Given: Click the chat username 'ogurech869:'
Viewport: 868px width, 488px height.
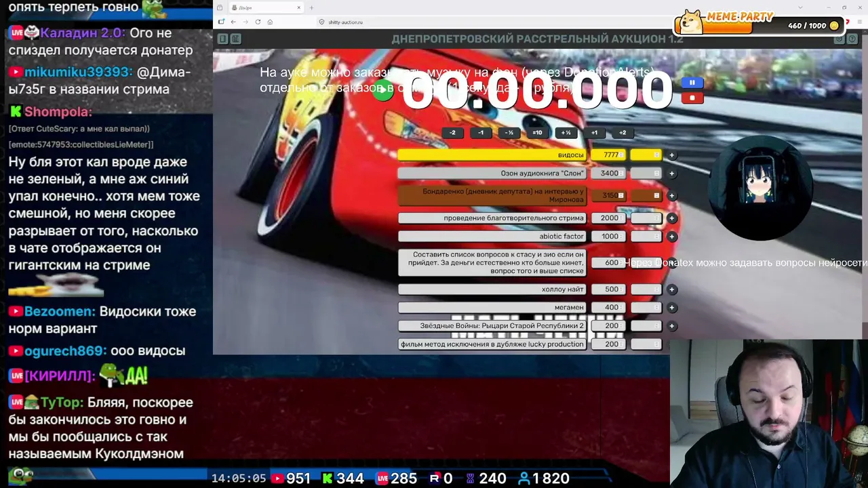Looking at the screenshot, I should click(65, 351).
